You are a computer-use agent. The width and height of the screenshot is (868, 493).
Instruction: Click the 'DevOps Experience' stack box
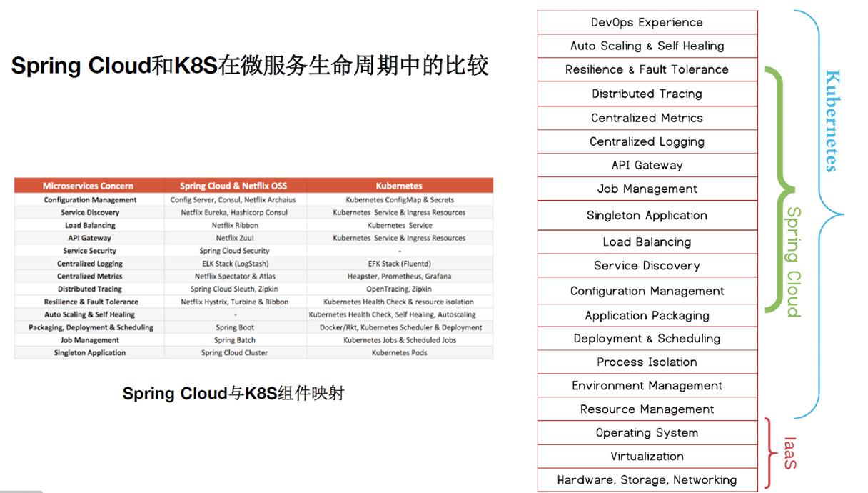click(647, 22)
